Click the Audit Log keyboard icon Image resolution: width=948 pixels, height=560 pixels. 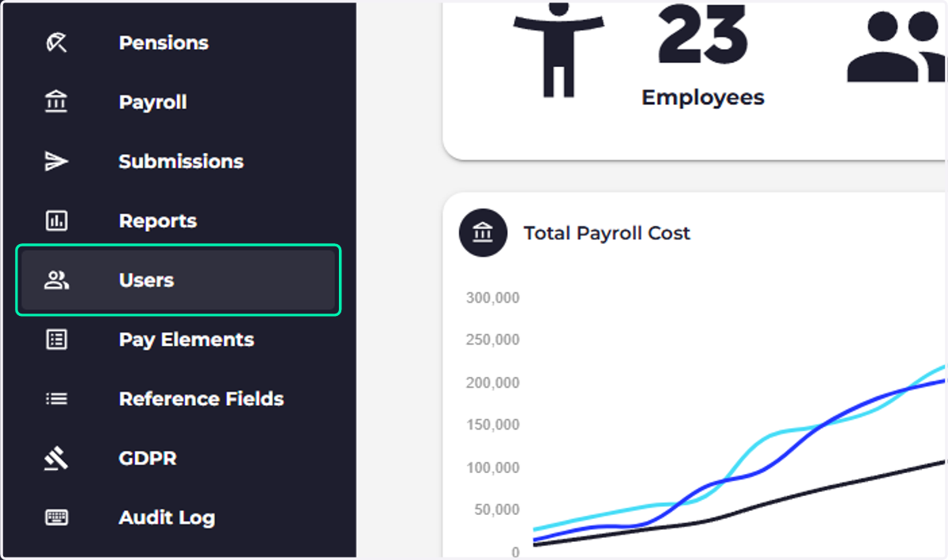tap(57, 517)
